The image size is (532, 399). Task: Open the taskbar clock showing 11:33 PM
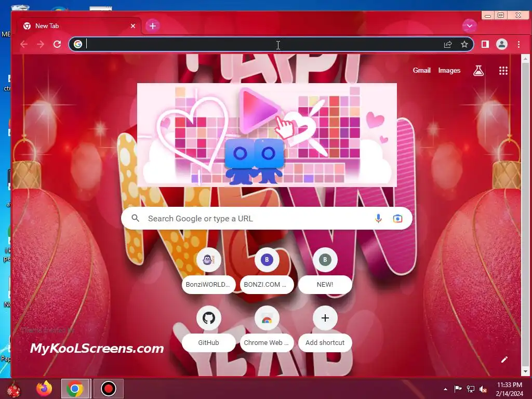pyautogui.click(x=509, y=389)
